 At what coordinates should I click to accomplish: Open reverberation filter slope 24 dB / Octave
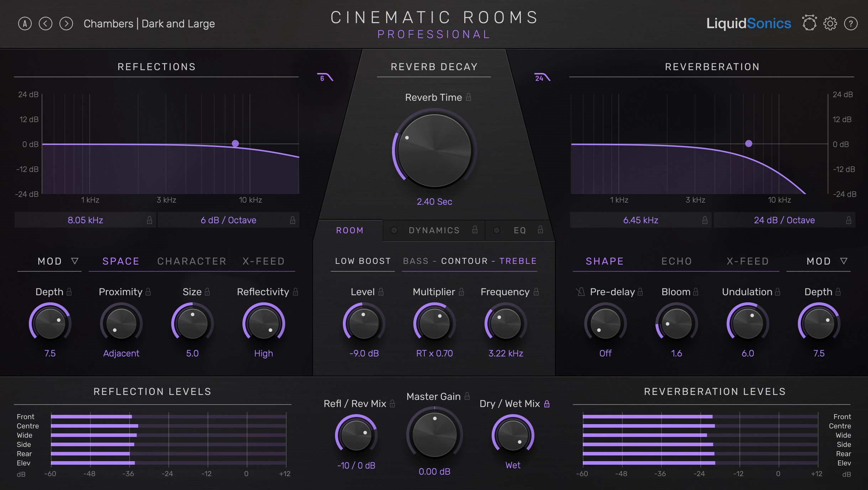coord(784,220)
